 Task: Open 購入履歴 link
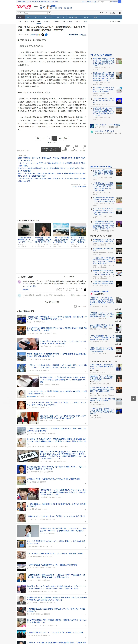tap(112, 13)
